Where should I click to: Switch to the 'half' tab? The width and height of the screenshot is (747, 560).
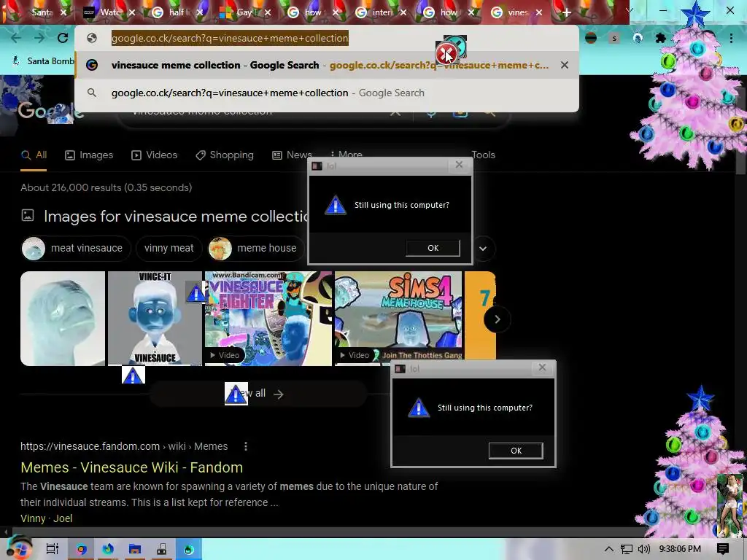point(177,12)
